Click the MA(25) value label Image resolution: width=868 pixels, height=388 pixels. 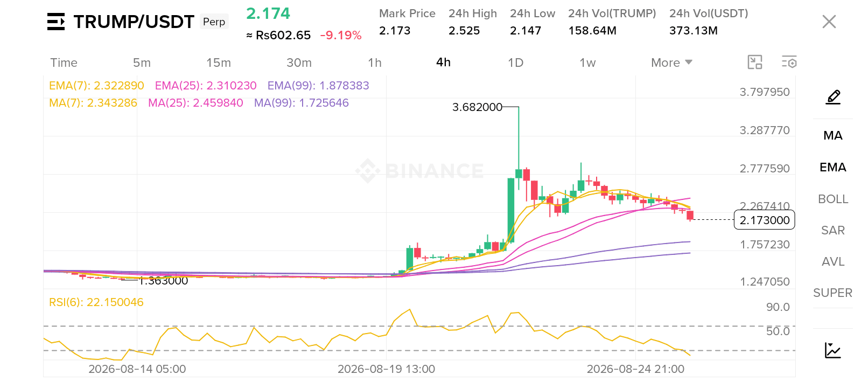195,103
